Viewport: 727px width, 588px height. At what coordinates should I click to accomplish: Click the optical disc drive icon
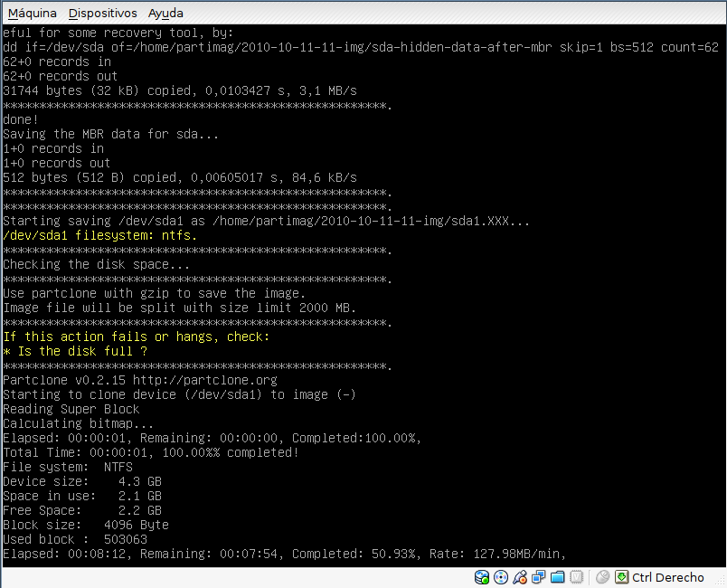(x=501, y=577)
